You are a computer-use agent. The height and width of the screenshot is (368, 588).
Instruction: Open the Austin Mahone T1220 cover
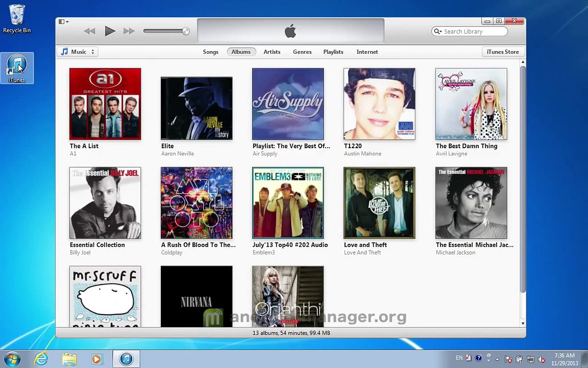380,104
